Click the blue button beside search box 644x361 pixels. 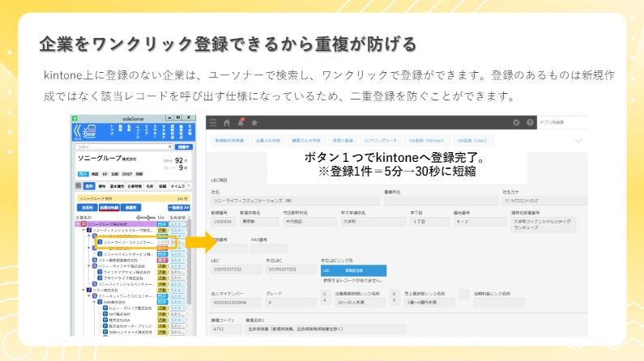click(184, 147)
